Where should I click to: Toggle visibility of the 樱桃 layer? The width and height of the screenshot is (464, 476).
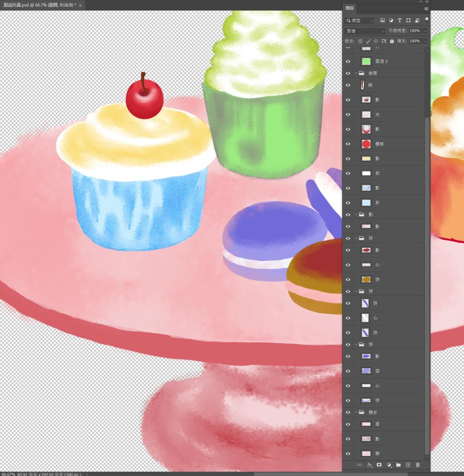tap(348, 144)
